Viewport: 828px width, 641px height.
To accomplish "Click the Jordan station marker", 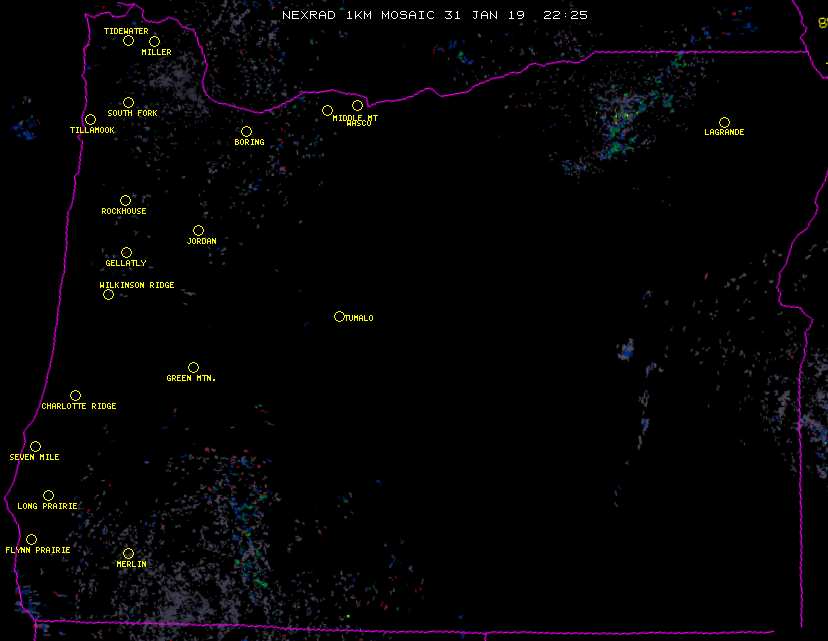I will point(198,230).
